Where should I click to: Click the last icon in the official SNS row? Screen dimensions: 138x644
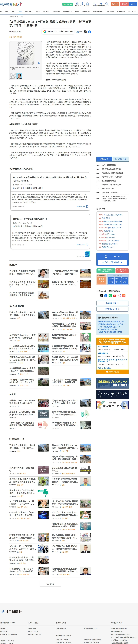point(124,295)
